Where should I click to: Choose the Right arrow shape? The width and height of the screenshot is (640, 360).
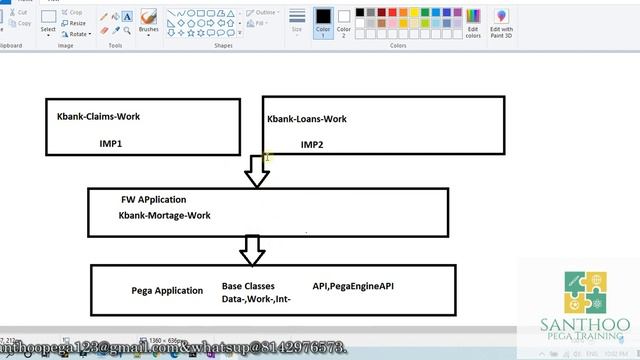pyautogui.click(x=211, y=23)
